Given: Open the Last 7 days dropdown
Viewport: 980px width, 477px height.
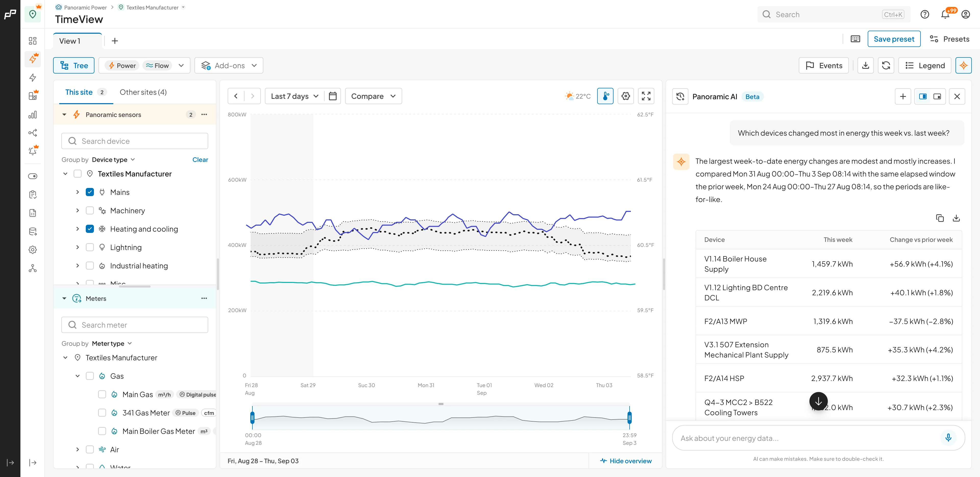Looking at the screenshot, I should pyautogui.click(x=295, y=96).
